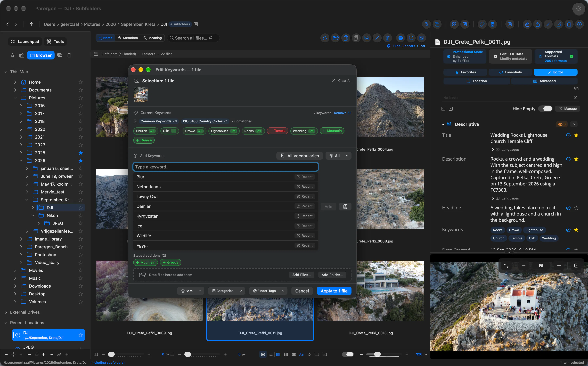Image resolution: width=588 pixels, height=366 pixels.
Task: Open the Location tab
Action: [x=476, y=81]
